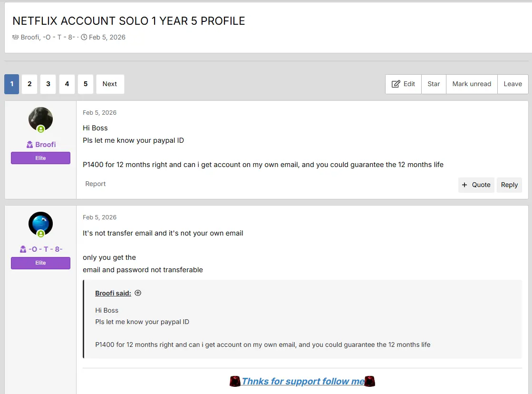Add Broofi's message to multi-quote
This screenshot has width=532, height=394.
476,185
